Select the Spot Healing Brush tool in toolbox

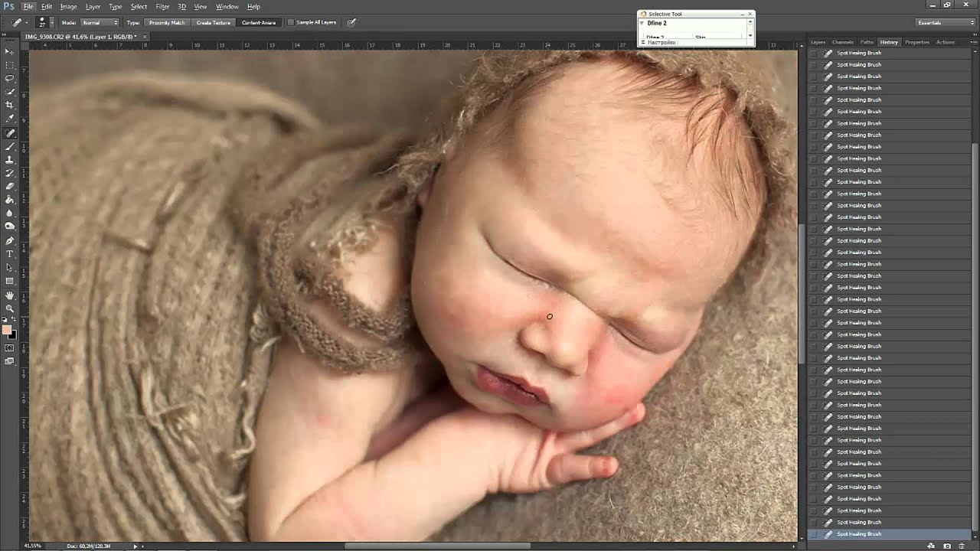[x=10, y=133]
